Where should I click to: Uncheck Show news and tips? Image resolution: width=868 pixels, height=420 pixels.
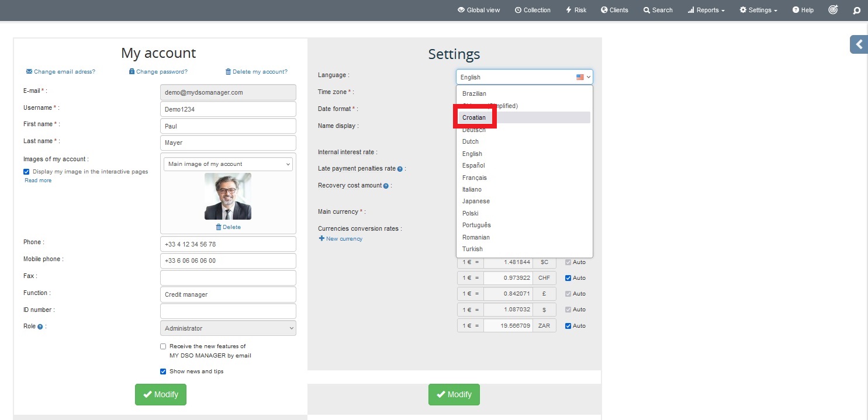(x=163, y=372)
